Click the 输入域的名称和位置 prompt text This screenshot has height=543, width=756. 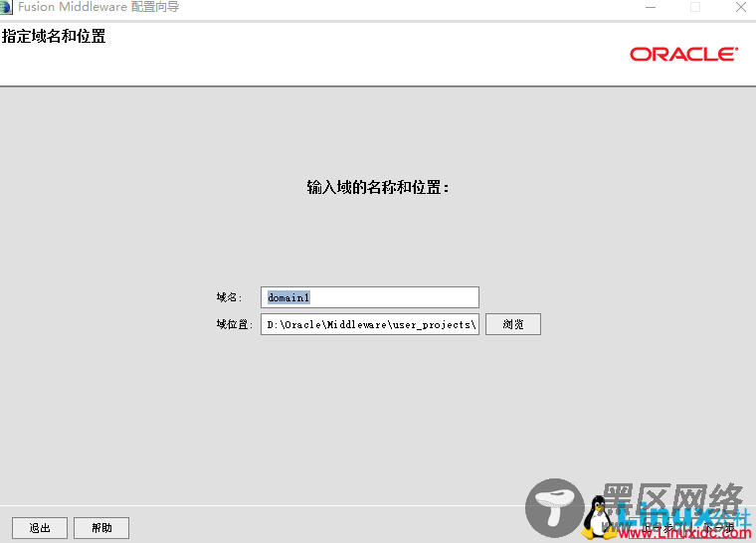point(378,187)
